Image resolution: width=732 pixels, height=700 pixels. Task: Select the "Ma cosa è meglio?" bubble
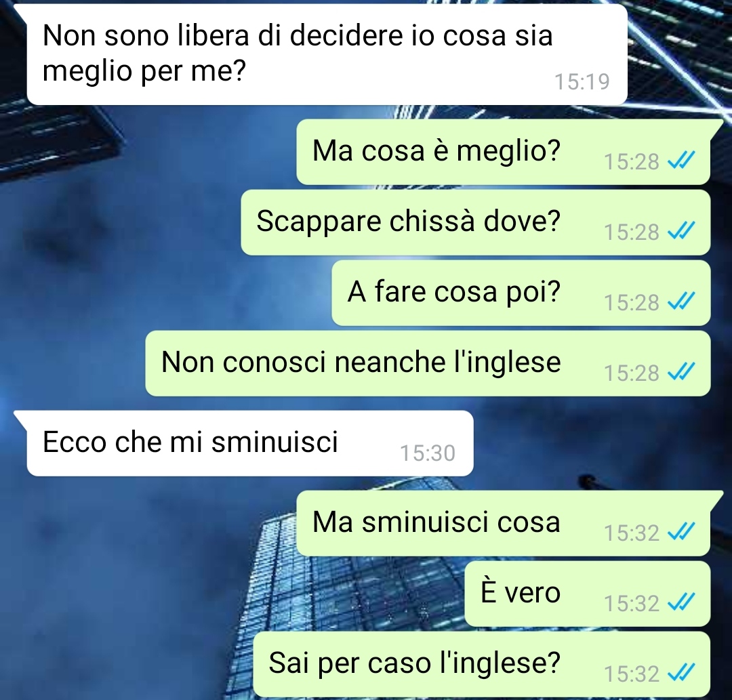click(504, 152)
